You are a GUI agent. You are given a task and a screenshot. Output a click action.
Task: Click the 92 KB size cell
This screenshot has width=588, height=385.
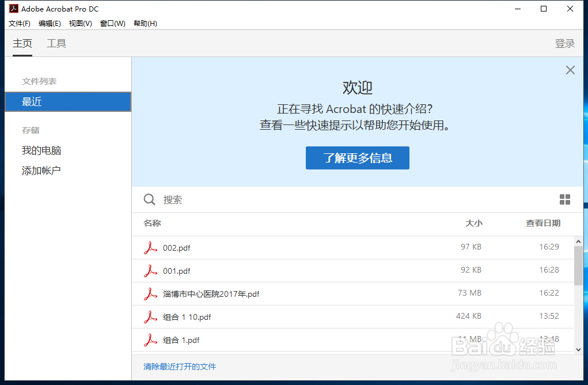(x=471, y=270)
